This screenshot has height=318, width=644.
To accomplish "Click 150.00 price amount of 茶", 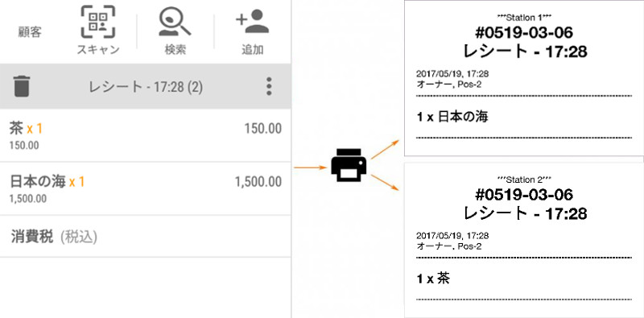I will pos(263,129).
